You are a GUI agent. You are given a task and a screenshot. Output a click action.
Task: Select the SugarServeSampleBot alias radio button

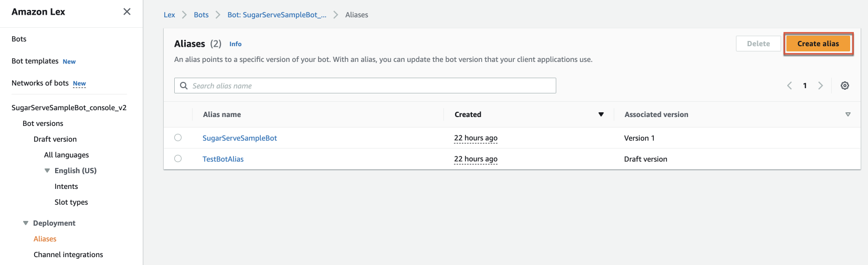pos(178,137)
